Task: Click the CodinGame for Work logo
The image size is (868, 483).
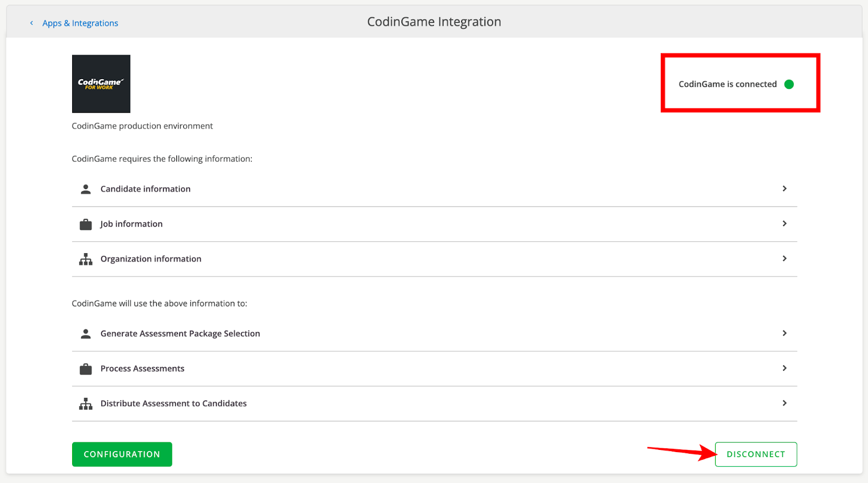Action: click(x=101, y=83)
